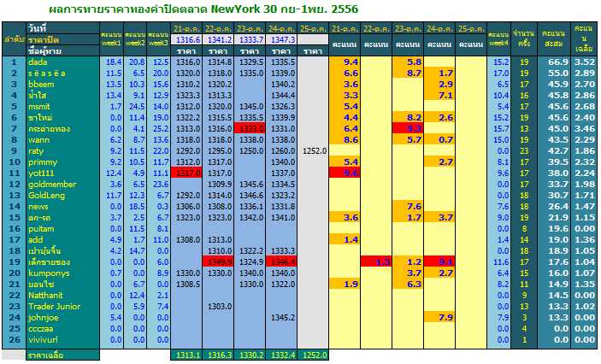
Task: Select dada's average score 3.52
Action: pyautogui.click(x=584, y=62)
